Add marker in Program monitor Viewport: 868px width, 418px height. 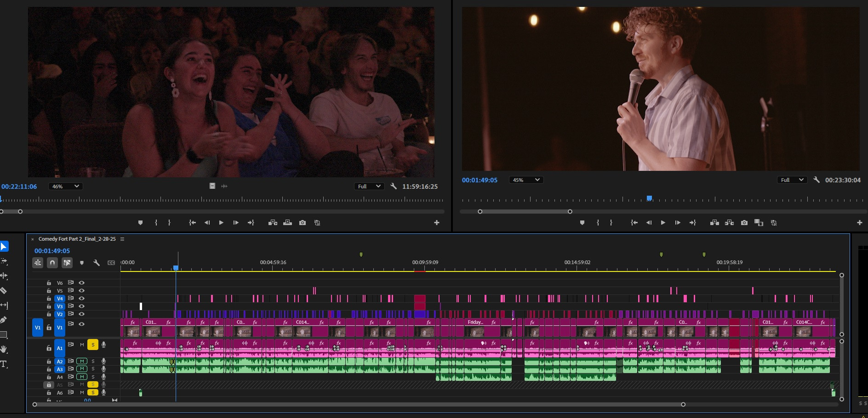point(582,222)
